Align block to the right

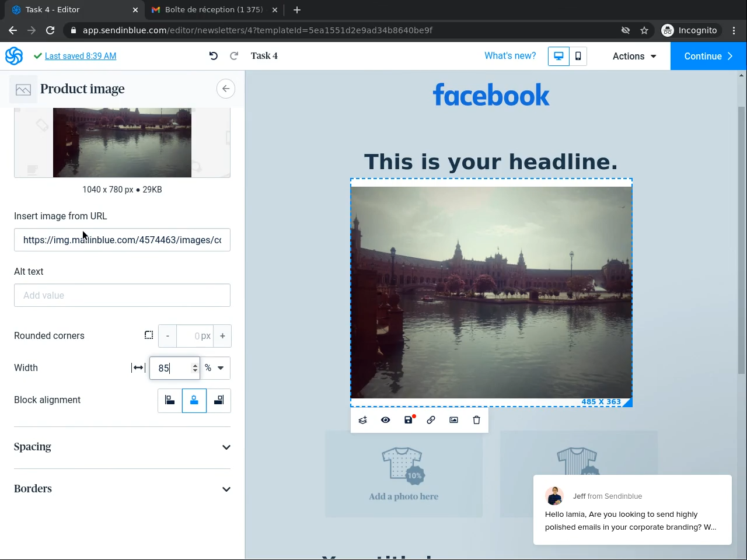click(219, 401)
